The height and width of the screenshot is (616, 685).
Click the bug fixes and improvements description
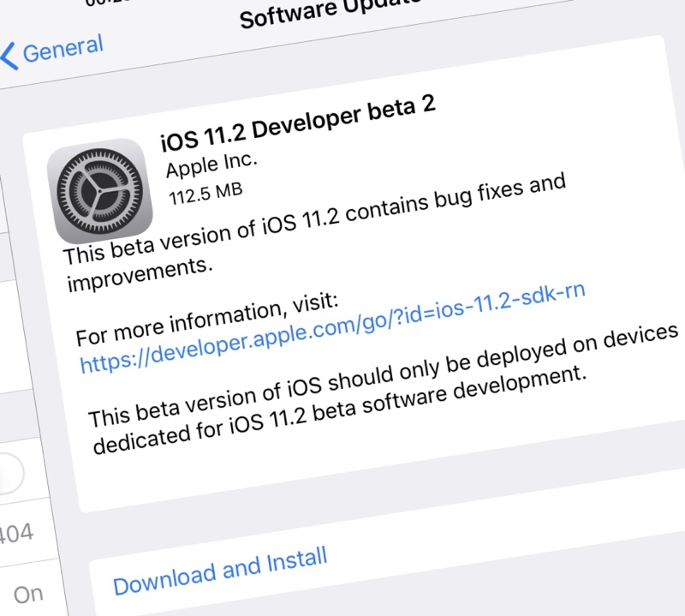[315, 232]
